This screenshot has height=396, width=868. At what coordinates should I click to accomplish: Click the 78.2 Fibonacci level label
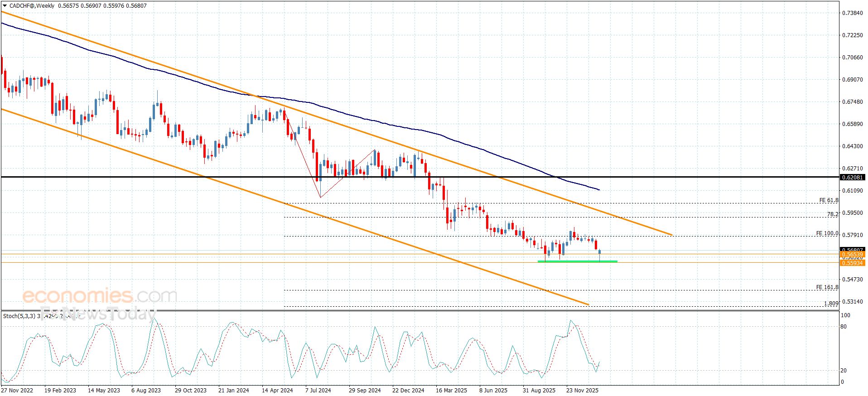832,214
